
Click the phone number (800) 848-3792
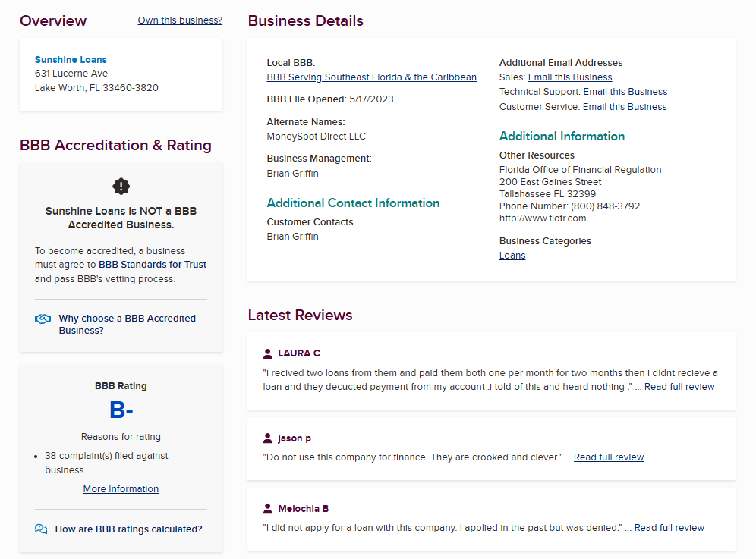[x=605, y=206]
